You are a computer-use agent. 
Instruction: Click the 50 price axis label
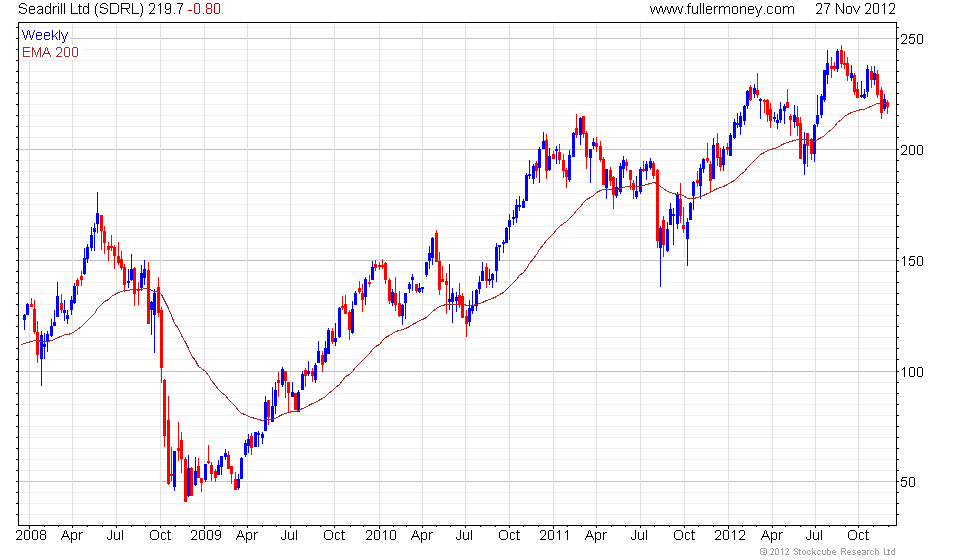coord(908,482)
